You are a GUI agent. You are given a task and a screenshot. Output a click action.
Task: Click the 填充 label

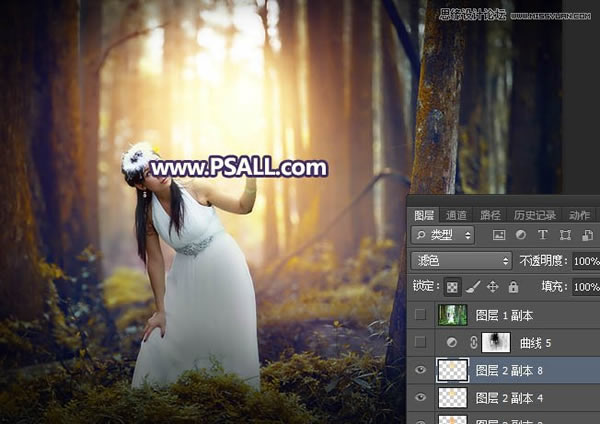pyautogui.click(x=554, y=286)
